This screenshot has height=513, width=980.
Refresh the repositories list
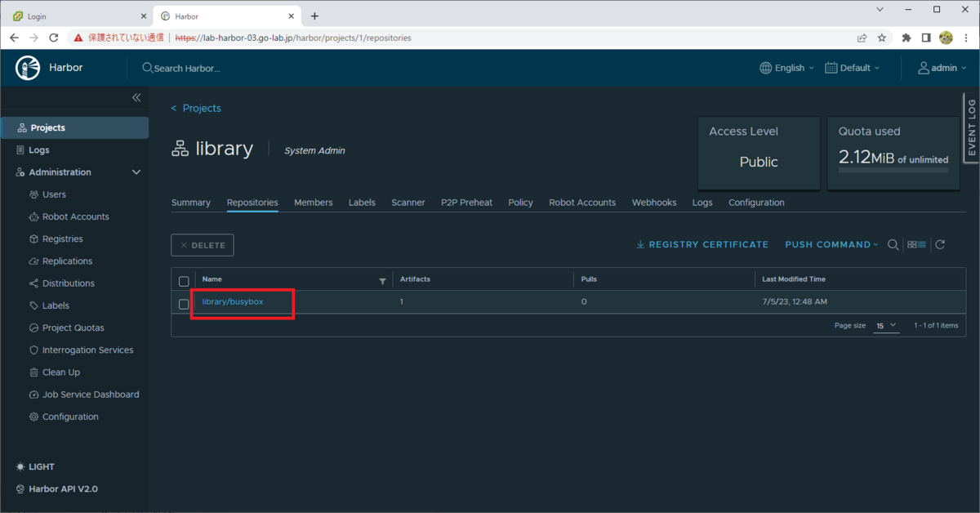tap(940, 244)
